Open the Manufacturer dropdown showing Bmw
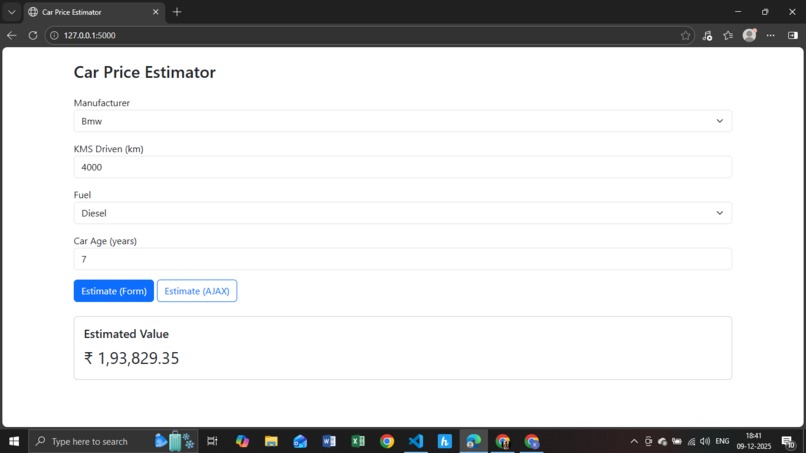806x453 pixels. click(402, 121)
